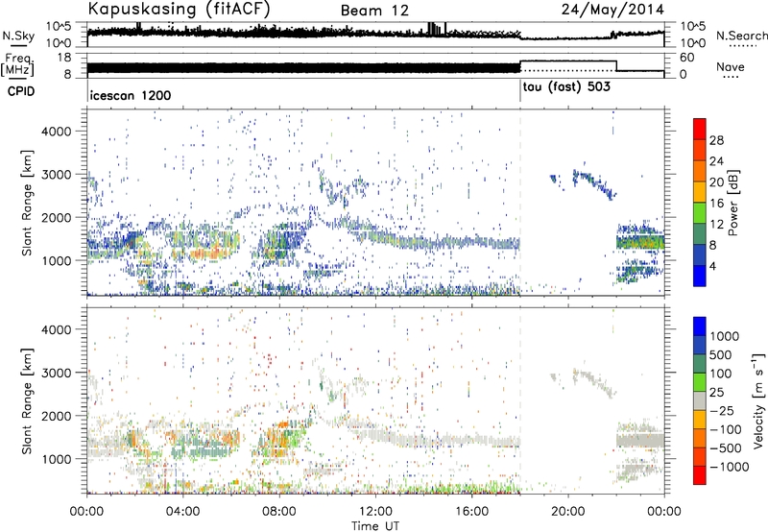Click the '04:00' time tick label
This screenshot has width=768, height=532.
point(182,512)
